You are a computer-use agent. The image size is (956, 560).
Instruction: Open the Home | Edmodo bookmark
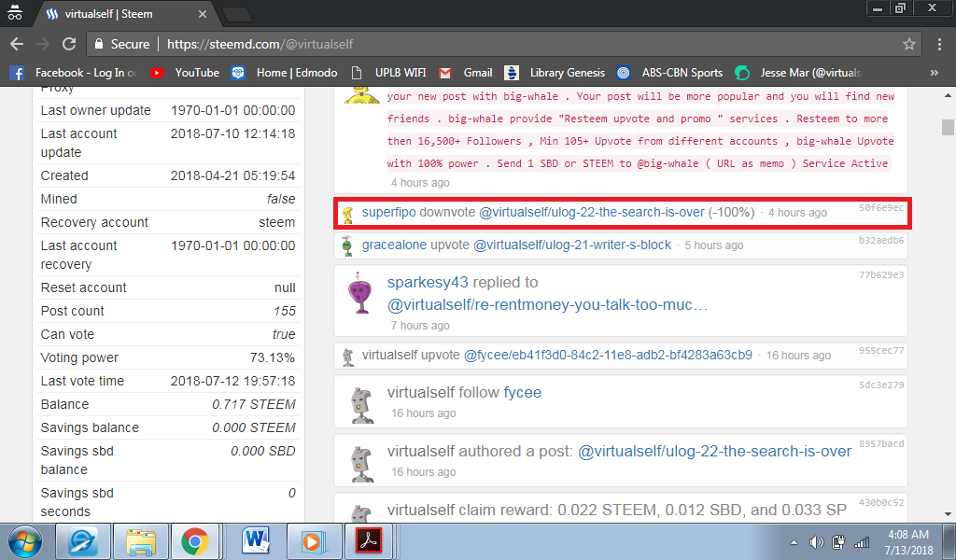[x=284, y=73]
